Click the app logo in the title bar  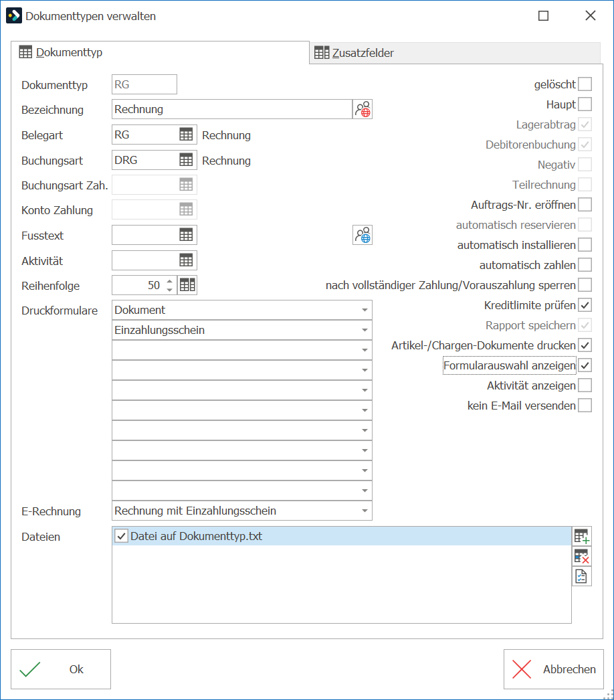(x=14, y=15)
